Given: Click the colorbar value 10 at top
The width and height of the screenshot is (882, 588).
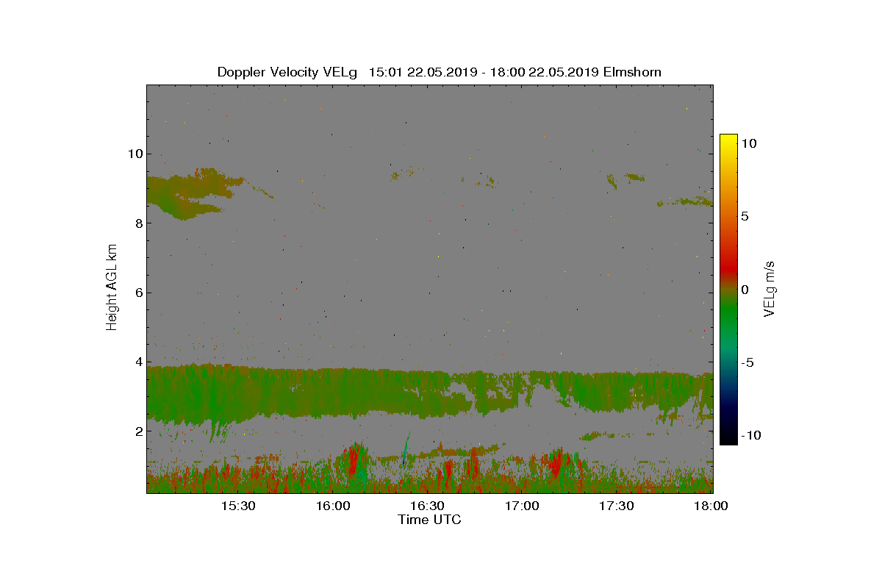Looking at the screenshot, I should 750,144.
